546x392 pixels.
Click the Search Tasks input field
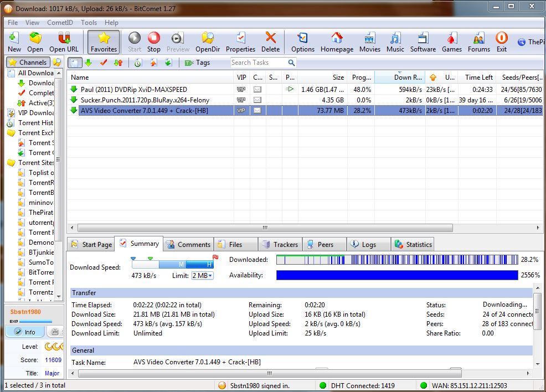[259, 63]
